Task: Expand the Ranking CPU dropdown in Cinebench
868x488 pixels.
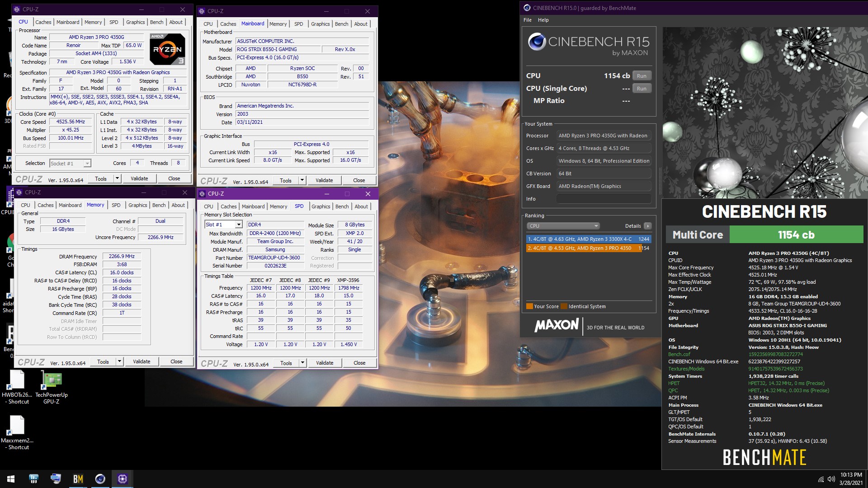Action: 563,226
